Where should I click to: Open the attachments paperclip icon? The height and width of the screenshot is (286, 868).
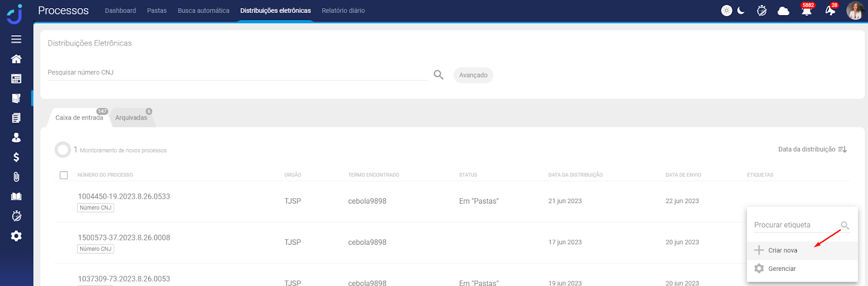(x=16, y=177)
